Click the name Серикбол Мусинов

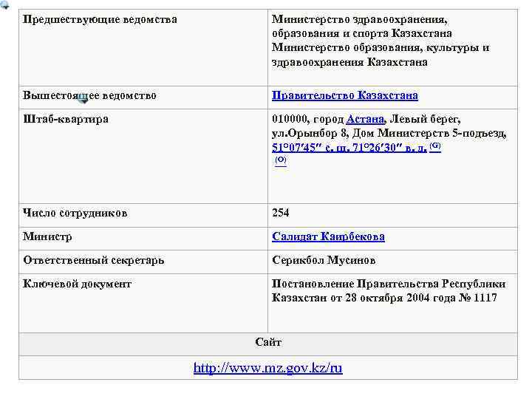tap(324, 260)
